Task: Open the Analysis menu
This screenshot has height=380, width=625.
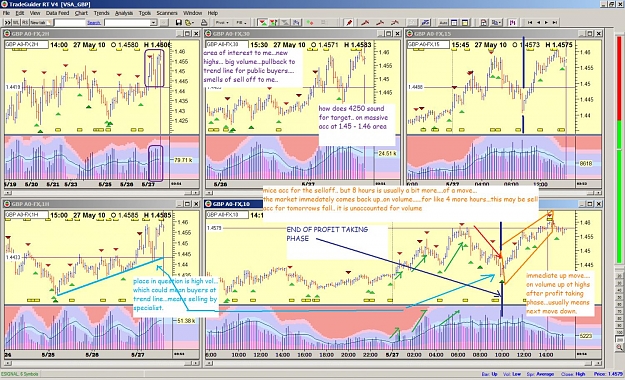Action: pos(124,13)
